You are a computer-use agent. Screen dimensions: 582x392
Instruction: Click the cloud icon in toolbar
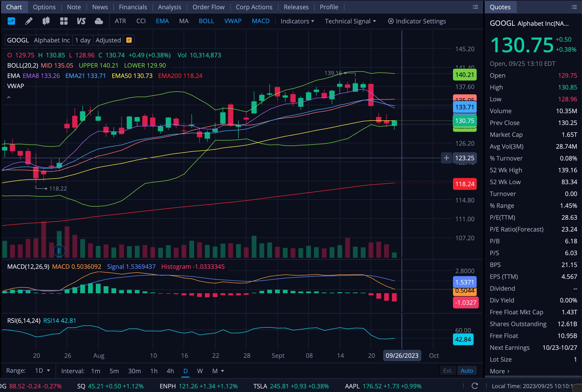pyautogui.click(x=99, y=21)
